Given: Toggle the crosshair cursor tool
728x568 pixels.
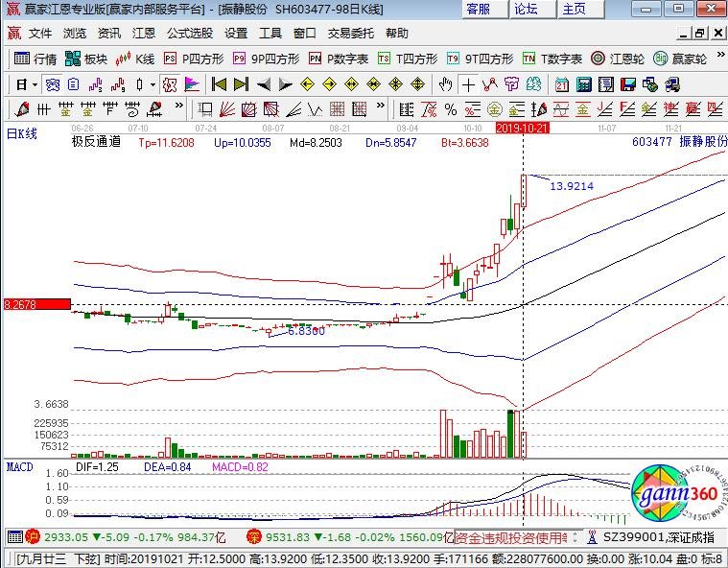Looking at the screenshot, I should (468, 84).
